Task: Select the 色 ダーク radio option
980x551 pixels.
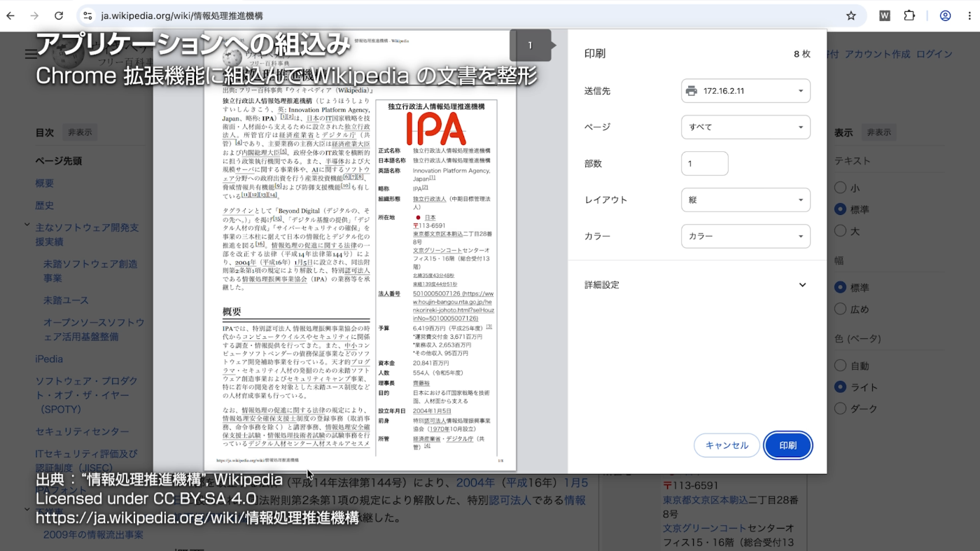Action: 841,409
